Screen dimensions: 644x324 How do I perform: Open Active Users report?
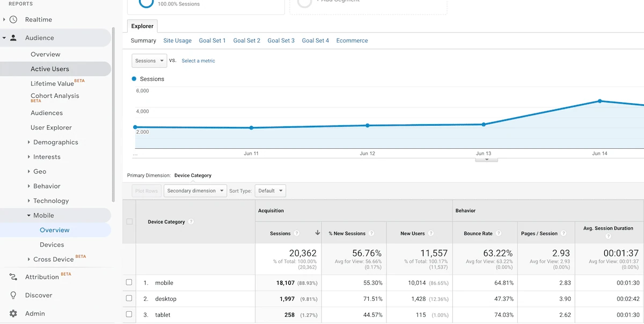pos(50,69)
